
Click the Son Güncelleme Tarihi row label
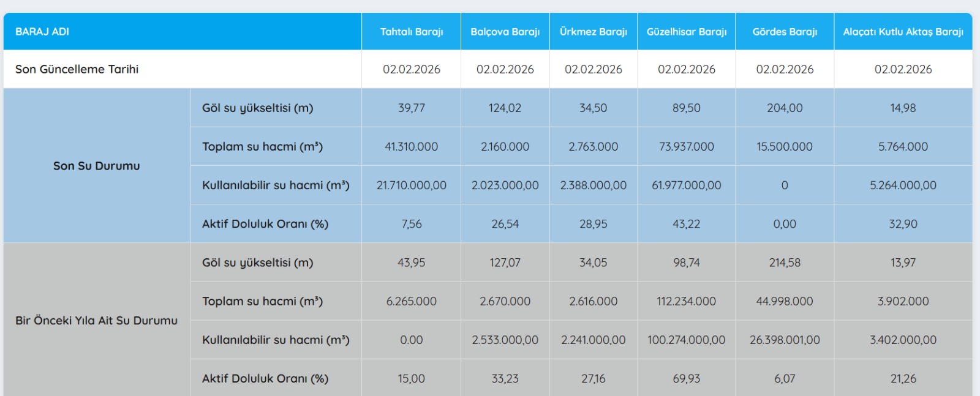(77, 69)
